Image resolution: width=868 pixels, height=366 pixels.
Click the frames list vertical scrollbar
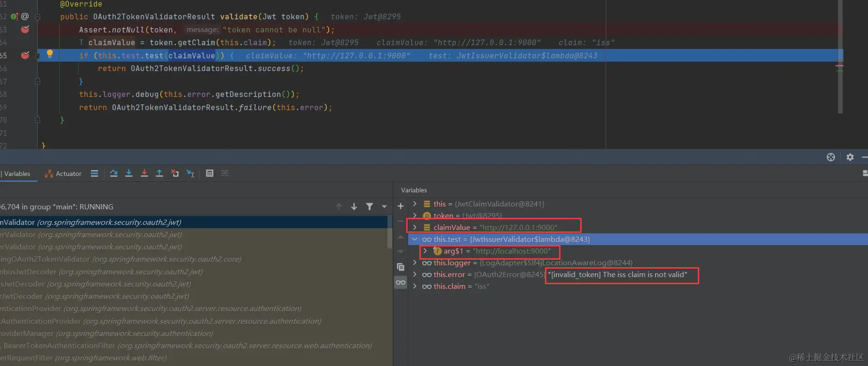point(389,232)
